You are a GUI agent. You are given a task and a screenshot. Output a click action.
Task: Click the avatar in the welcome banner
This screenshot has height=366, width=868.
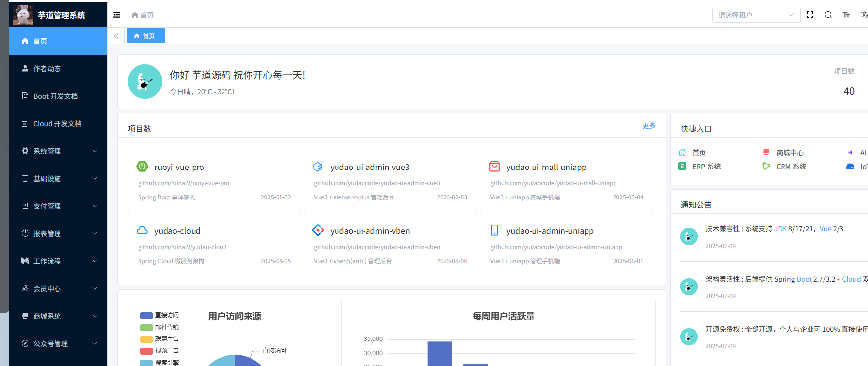click(x=145, y=82)
